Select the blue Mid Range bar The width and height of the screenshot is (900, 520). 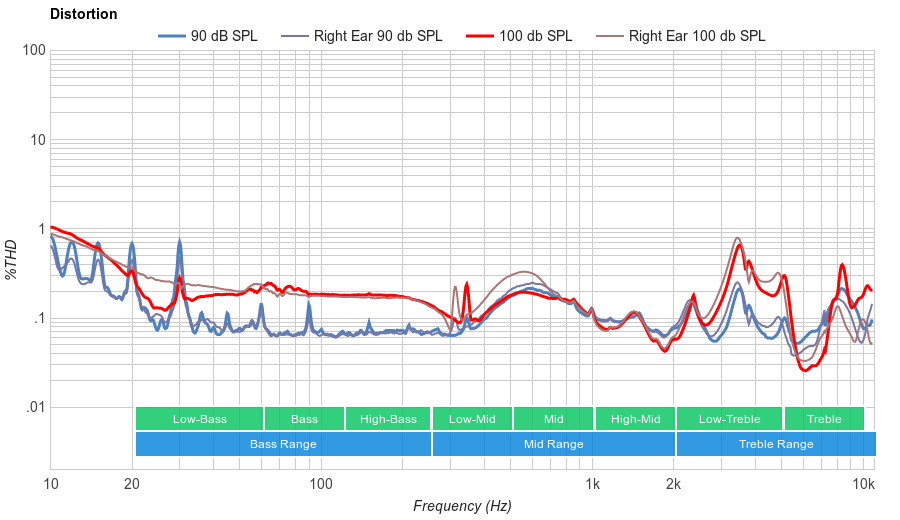point(553,444)
